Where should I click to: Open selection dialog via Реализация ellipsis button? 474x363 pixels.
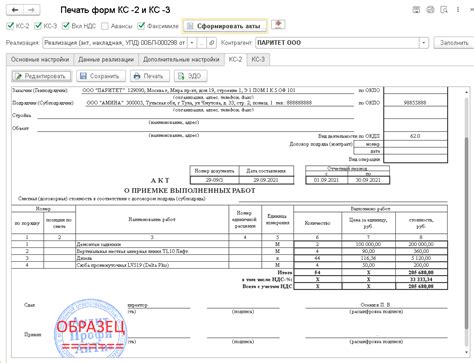click(201, 43)
